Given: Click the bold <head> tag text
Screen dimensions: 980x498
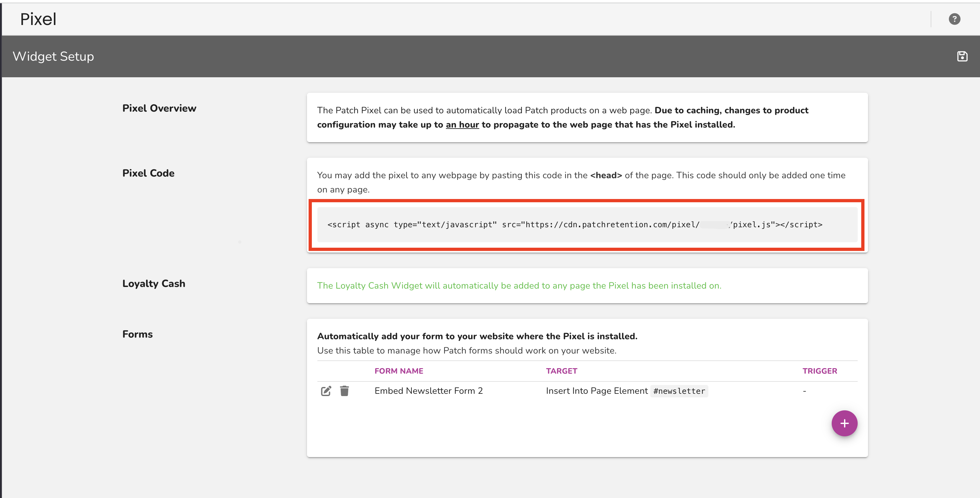Looking at the screenshot, I should (606, 175).
